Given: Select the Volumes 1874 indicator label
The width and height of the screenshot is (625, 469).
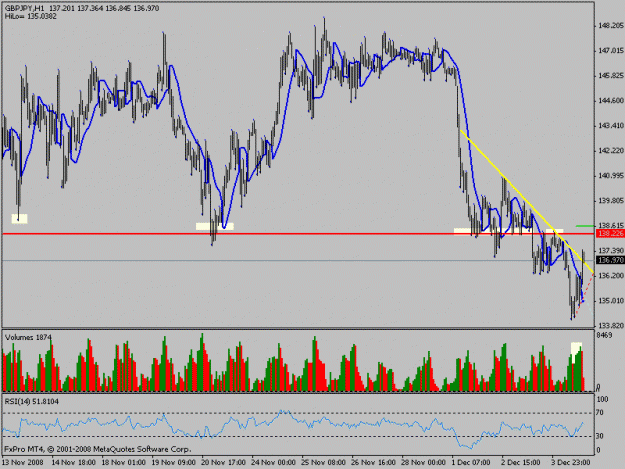Looking at the screenshot, I should 28,338.
